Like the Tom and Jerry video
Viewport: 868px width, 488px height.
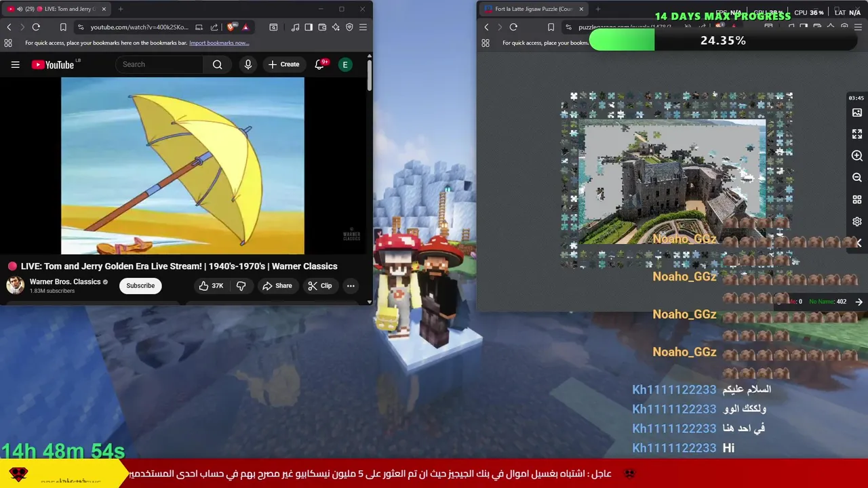211,286
